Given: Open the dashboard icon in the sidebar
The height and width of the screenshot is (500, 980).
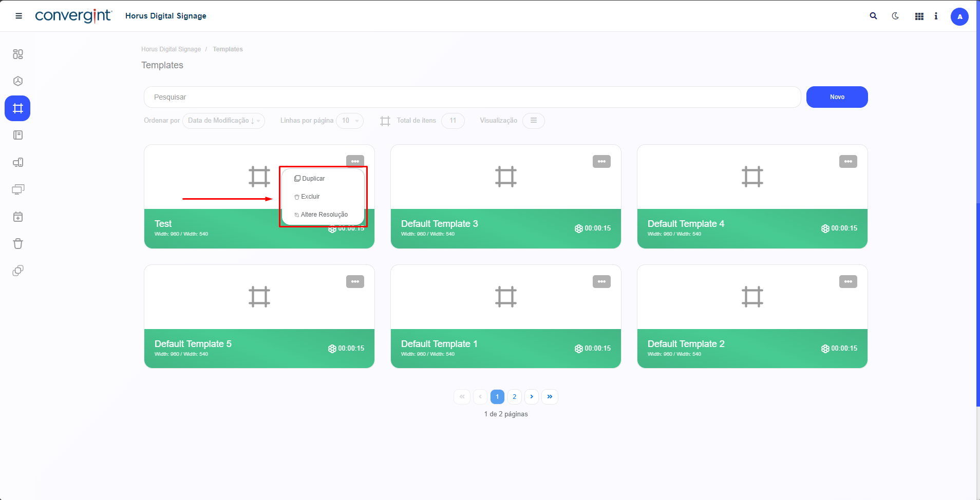Looking at the screenshot, I should (x=18, y=54).
